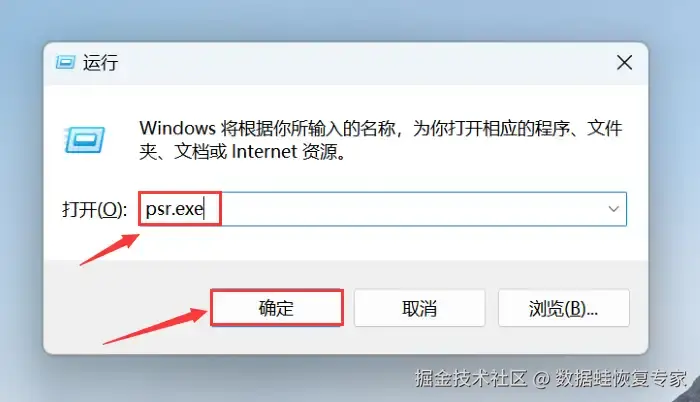Image resolution: width=700 pixels, height=402 pixels.
Task: Click the word Windows in the description
Action: point(178,128)
